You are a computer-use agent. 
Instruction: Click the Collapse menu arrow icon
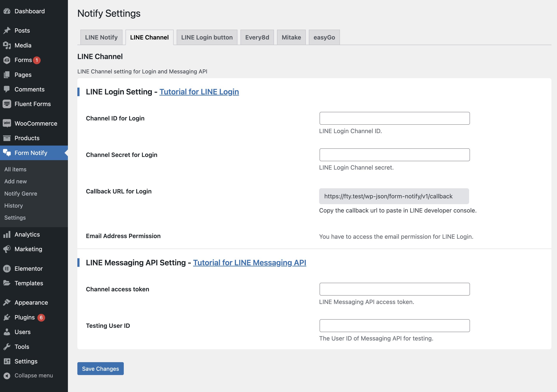(7, 375)
